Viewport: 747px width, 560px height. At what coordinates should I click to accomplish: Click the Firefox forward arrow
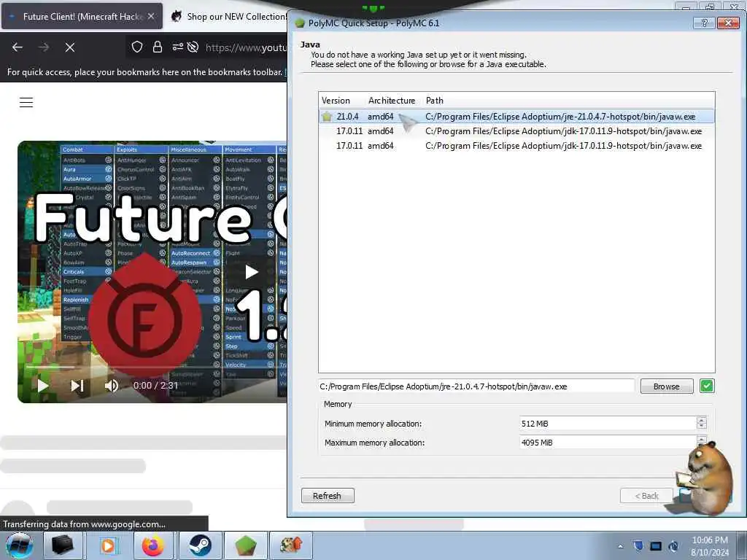[x=44, y=47]
